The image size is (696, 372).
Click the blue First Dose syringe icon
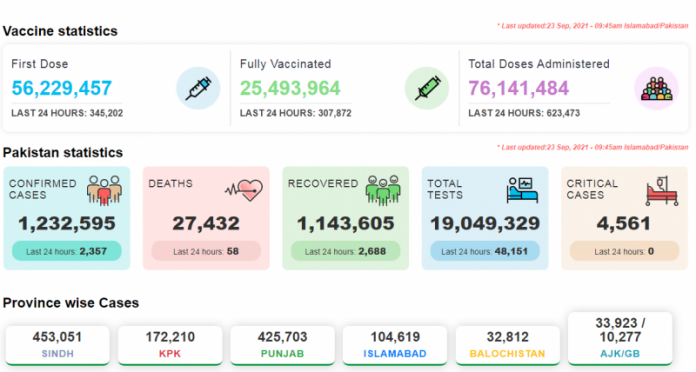198,88
